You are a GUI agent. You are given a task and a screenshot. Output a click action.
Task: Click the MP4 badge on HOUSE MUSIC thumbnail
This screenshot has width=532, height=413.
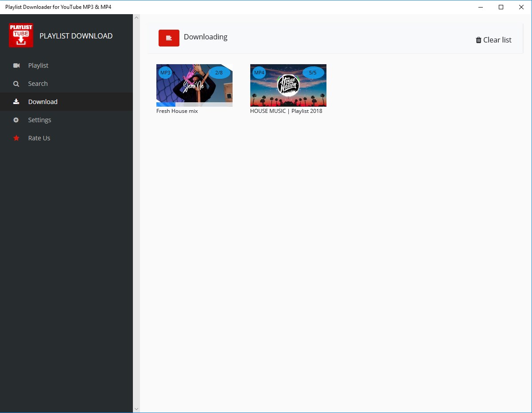(x=259, y=73)
